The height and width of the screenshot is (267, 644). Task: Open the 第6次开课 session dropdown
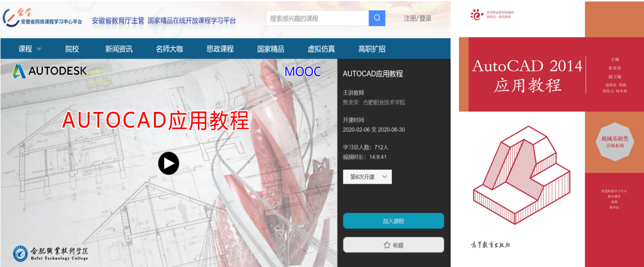point(367,177)
